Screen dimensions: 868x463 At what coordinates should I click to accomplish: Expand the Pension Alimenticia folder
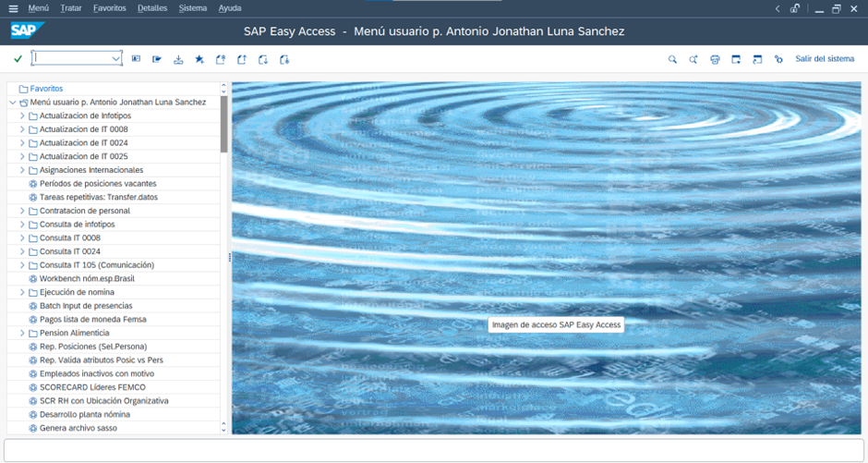coord(23,333)
